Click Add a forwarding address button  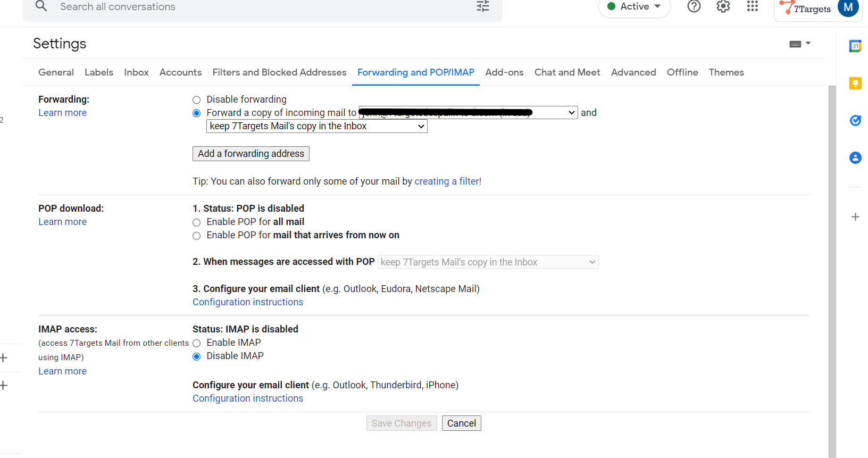[251, 154]
